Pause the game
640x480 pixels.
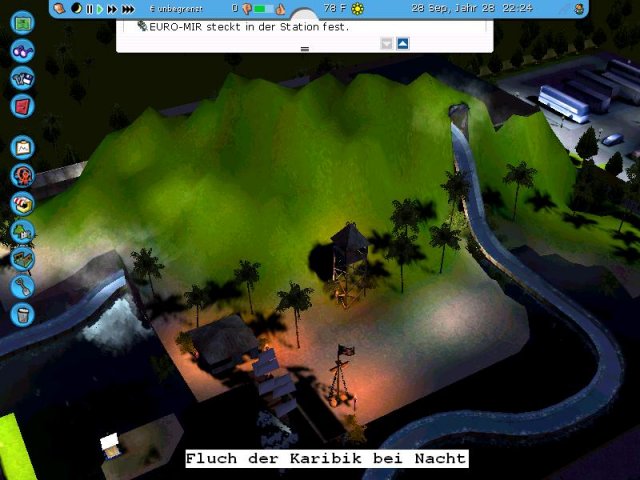pos(89,9)
